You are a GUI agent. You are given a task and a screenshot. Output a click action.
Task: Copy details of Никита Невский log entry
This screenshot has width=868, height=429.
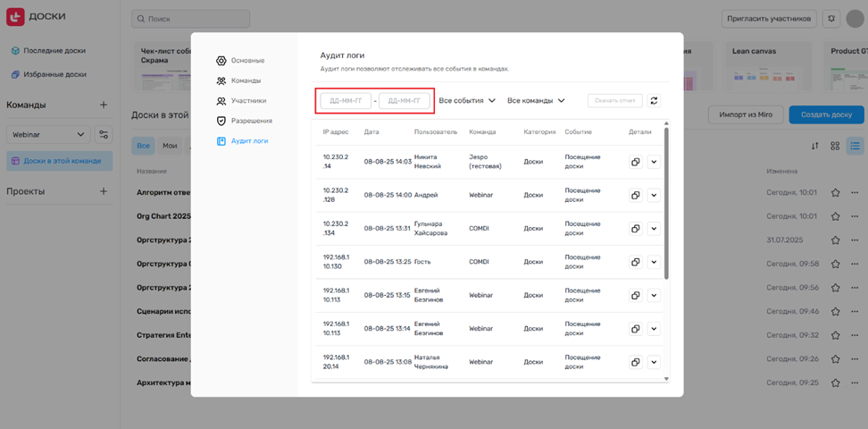coord(635,162)
